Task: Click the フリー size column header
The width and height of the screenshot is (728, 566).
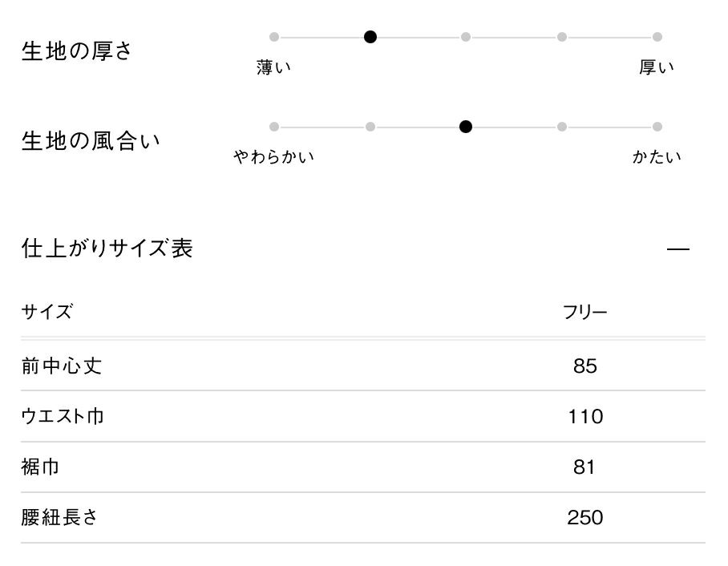Action: pyautogui.click(x=584, y=313)
